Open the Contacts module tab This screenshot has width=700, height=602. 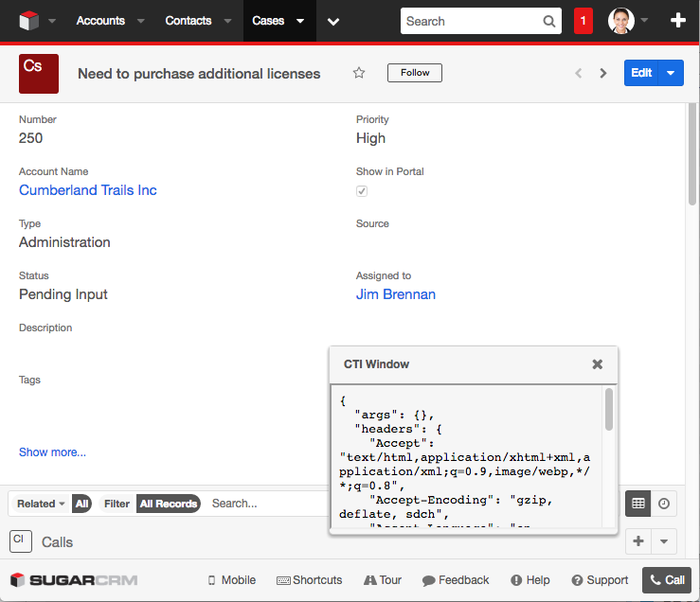pyautogui.click(x=188, y=21)
